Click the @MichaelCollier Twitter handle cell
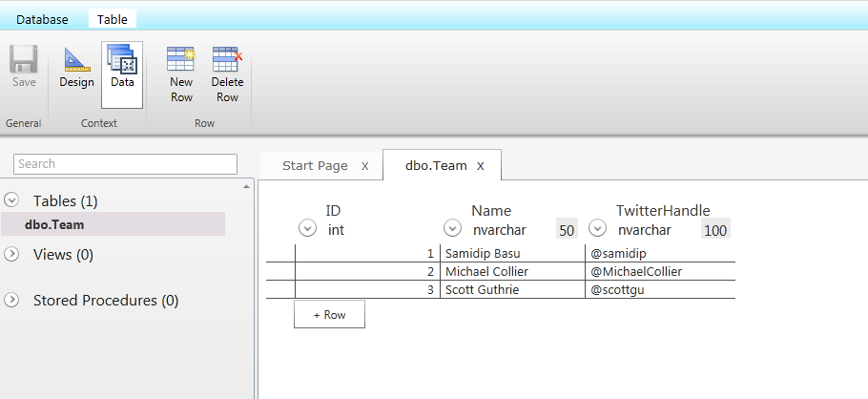 pyautogui.click(x=658, y=271)
